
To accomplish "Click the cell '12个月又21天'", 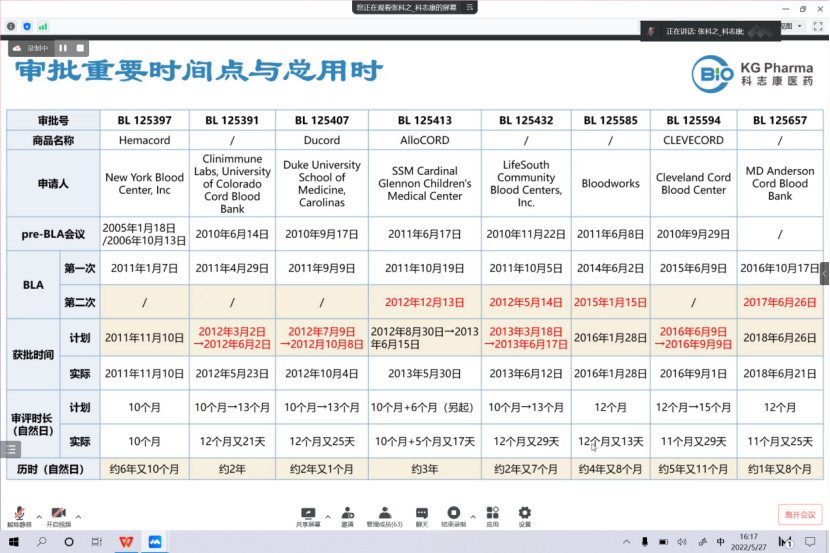I will (232, 441).
